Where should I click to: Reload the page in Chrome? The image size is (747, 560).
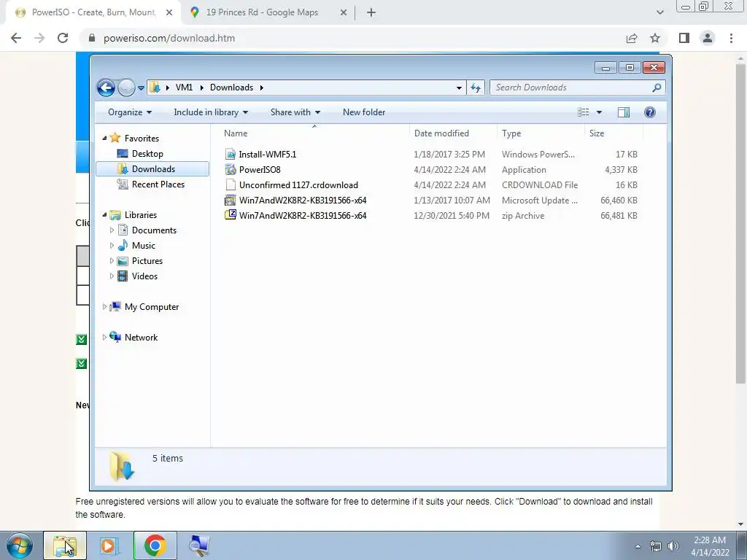[63, 38]
